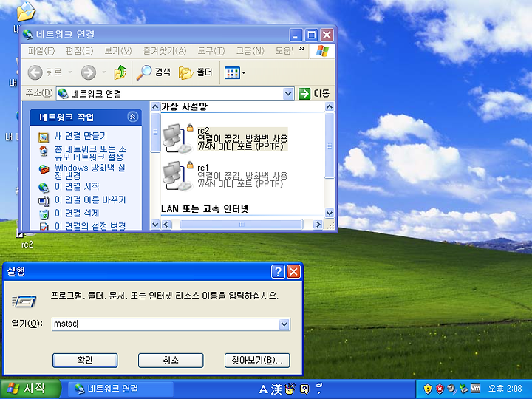Image resolution: width=532 pixels, height=399 pixels.
Task: Click the Up folder icon
Action: pos(120,72)
